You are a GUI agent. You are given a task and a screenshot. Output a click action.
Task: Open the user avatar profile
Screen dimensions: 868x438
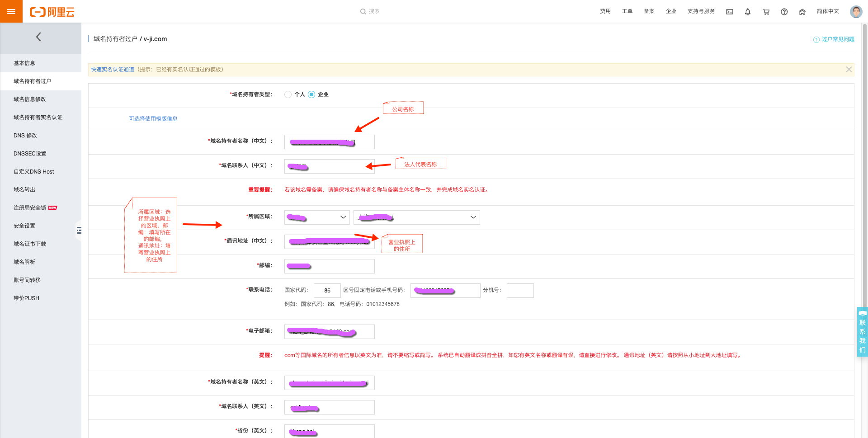pyautogui.click(x=855, y=12)
